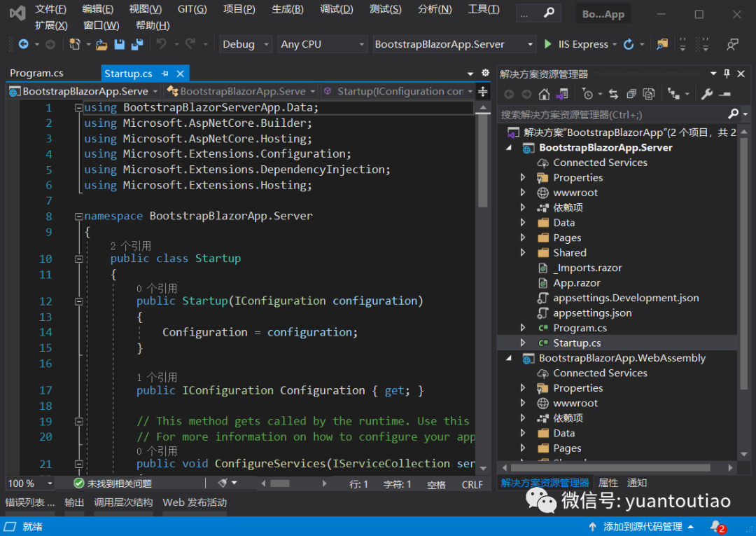Click the Save All icon

coord(137,44)
